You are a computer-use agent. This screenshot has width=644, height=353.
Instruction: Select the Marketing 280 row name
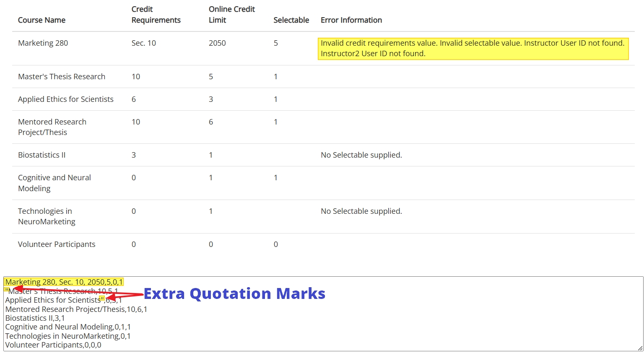point(43,43)
